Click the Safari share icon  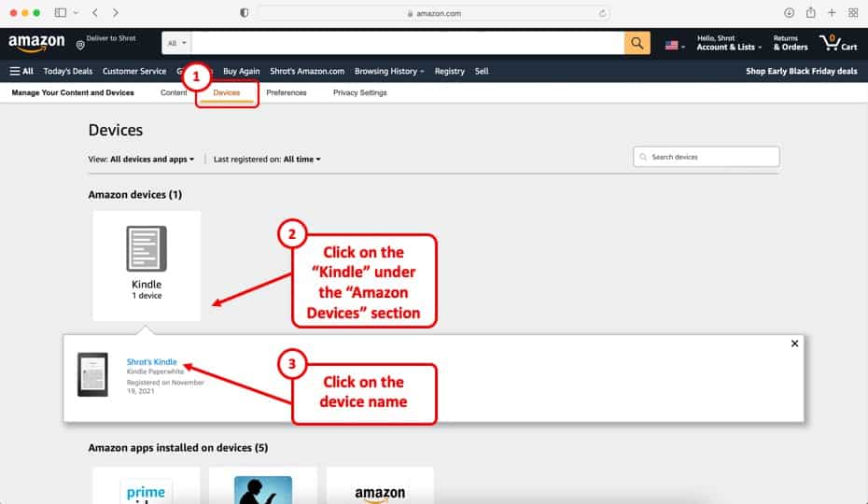(x=810, y=12)
